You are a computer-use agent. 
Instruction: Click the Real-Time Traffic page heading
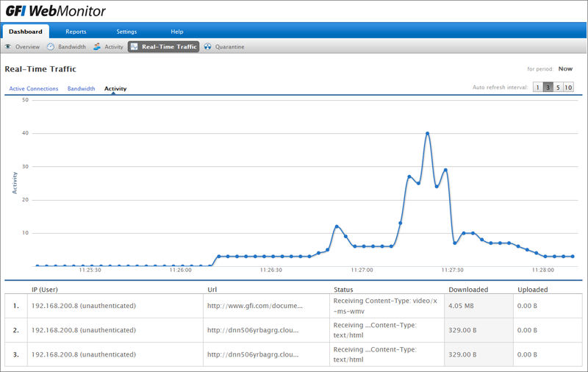[40, 69]
